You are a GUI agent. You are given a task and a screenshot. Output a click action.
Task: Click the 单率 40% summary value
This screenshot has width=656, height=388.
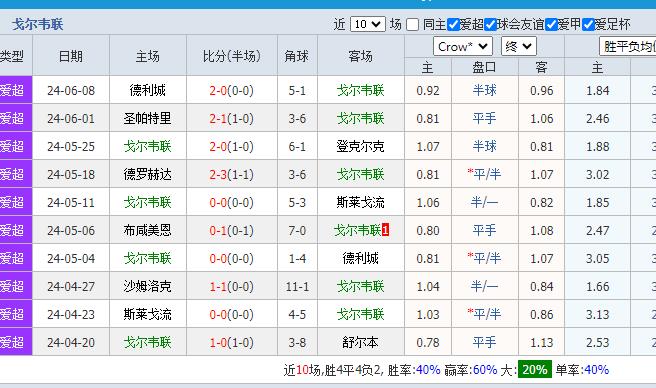click(x=596, y=370)
